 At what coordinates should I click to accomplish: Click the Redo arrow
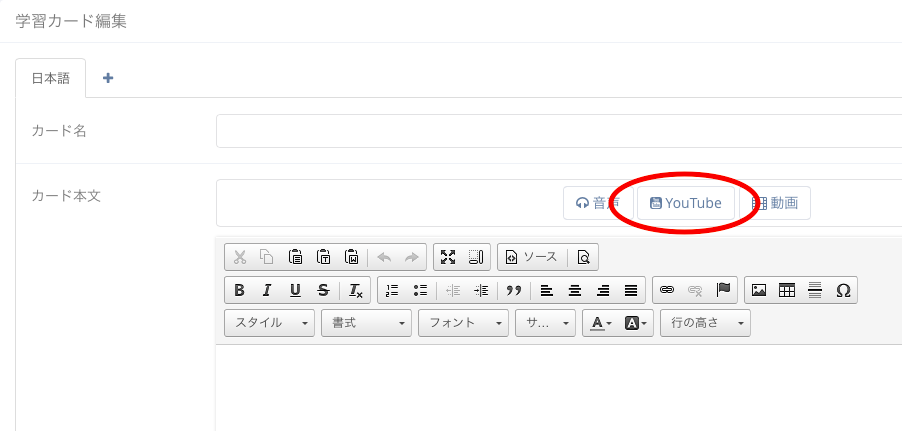pos(411,257)
